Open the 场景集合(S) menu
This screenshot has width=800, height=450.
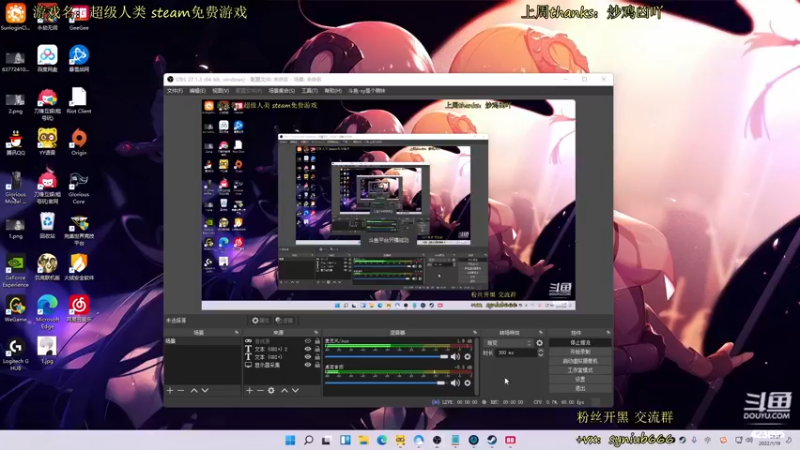point(282,91)
